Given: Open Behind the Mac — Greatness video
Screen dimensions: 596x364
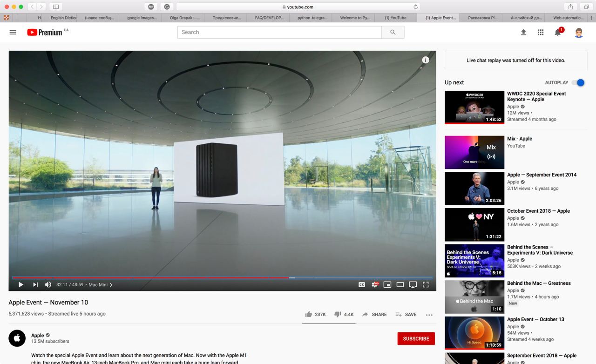Looking at the screenshot, I should coord(539,283).
